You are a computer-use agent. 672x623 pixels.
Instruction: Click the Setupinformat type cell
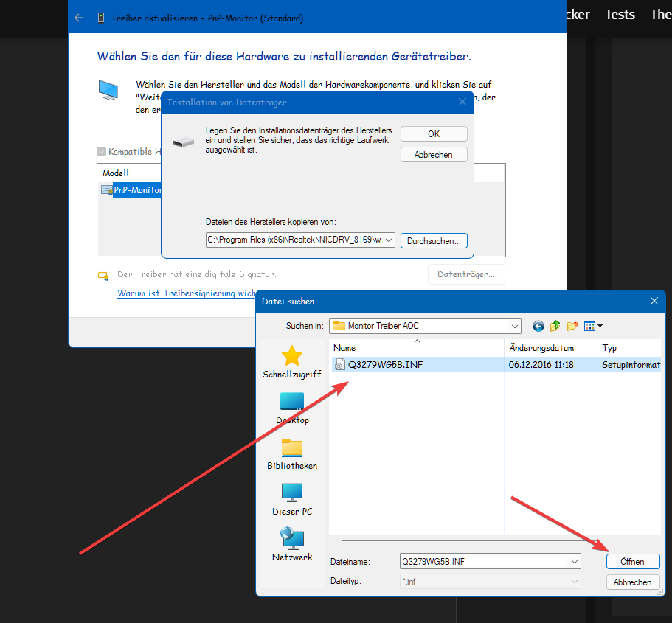click(x=631, y=365)
